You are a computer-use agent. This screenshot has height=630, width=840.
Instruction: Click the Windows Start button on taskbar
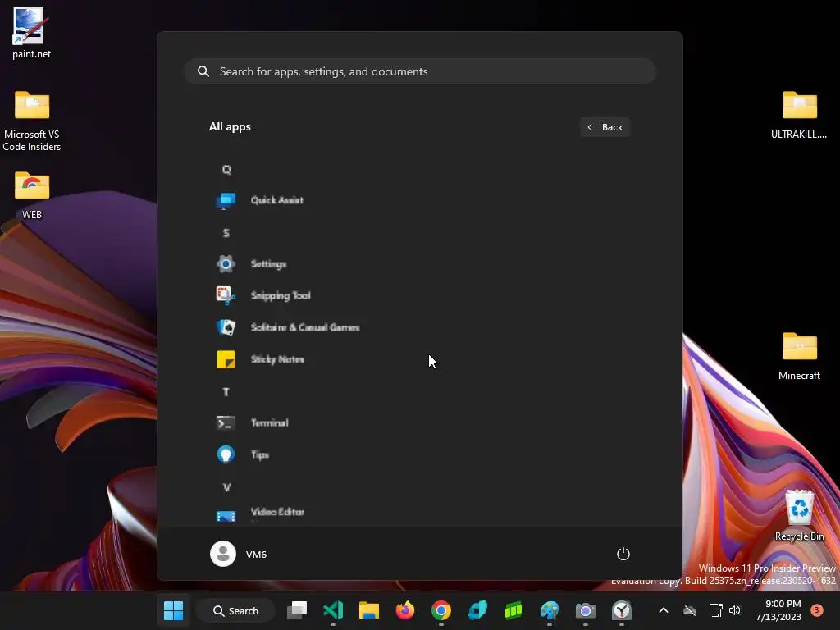[174, 610]
